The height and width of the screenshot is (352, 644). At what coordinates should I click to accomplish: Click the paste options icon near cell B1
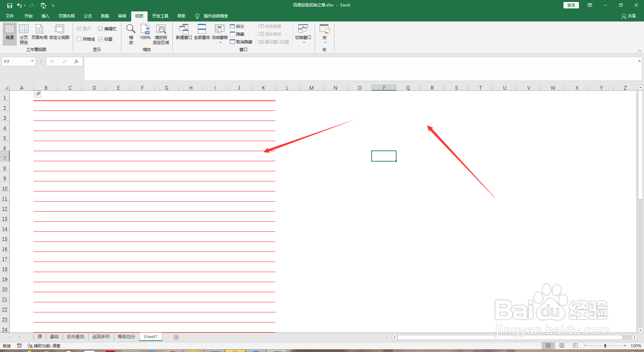[38, 94]
